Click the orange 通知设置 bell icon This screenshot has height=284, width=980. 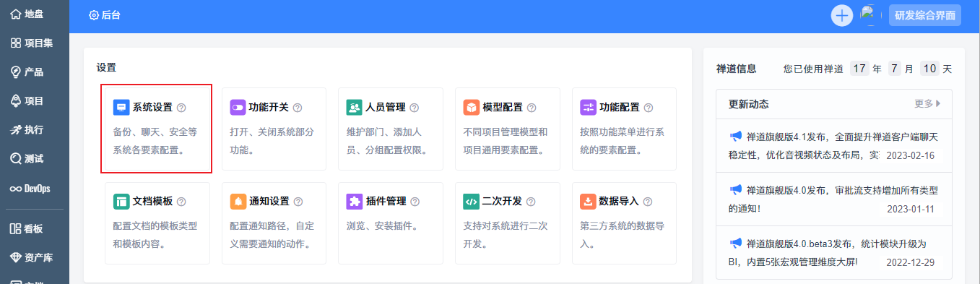(238, 202)
